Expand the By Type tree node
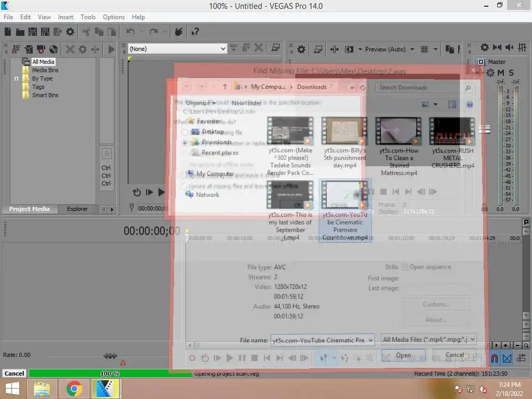The width and height of the screenshot is (532, 399). click(16, 78)
